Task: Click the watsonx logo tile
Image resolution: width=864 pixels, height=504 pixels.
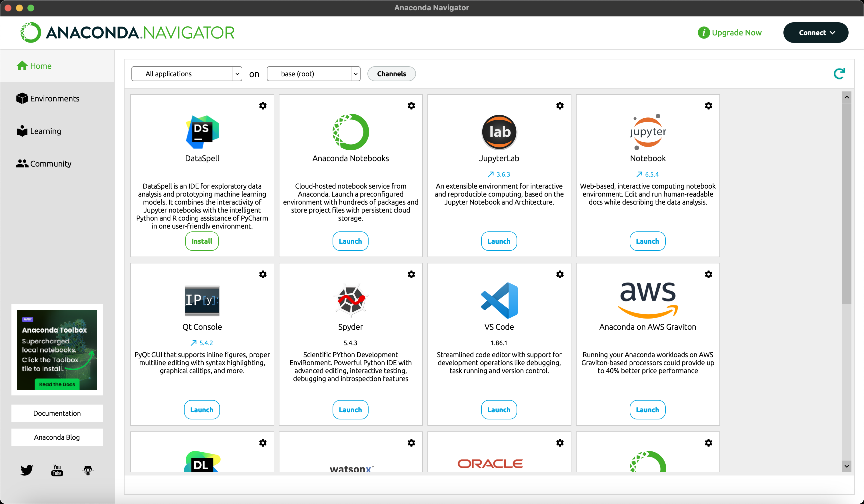Action: 351,468
